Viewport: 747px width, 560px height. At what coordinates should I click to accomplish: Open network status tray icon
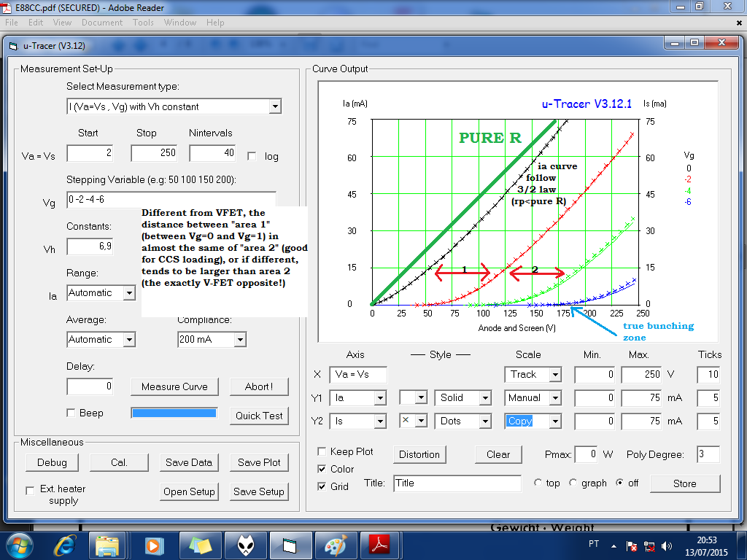coord(649,546)
